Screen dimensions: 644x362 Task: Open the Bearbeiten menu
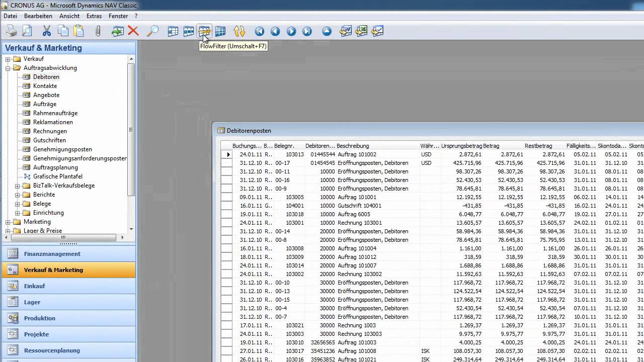pyautogui.click(x=38, y=16)
